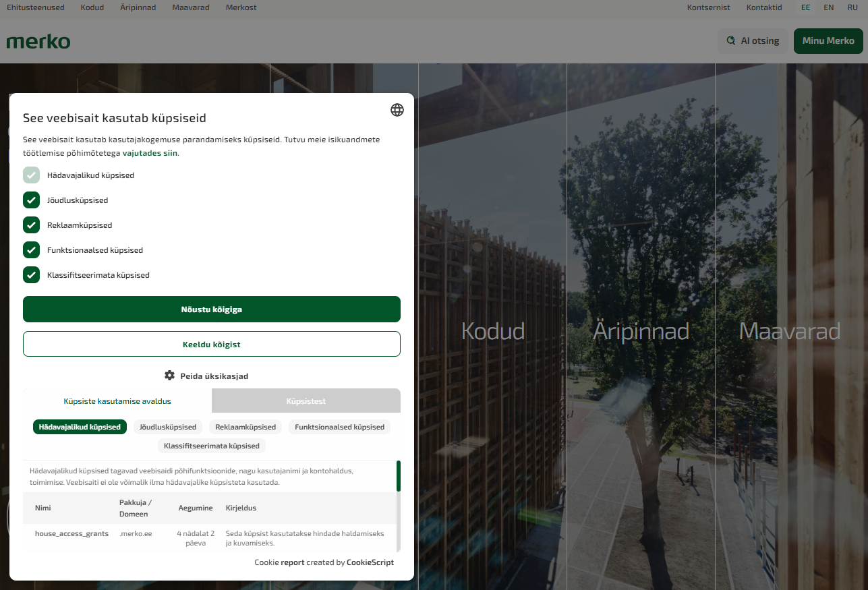Decline all cookies with Keeldu kõigist
The height and width of the screenshot is (590, 868).
pyautogui.click(x=212, y=344)
